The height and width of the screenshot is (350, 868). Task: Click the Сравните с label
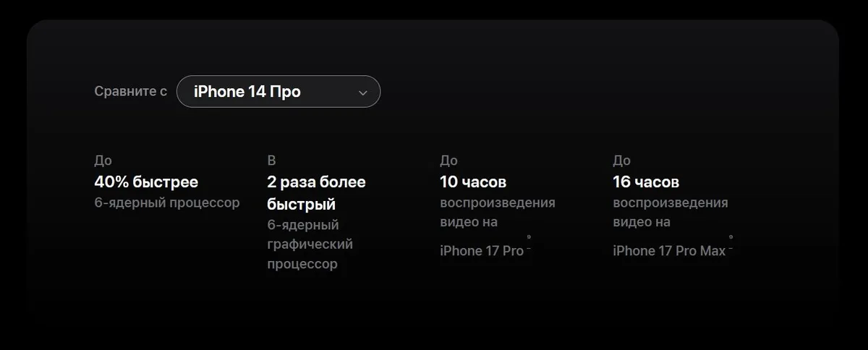pyautogui.click(x=130, y=92)
